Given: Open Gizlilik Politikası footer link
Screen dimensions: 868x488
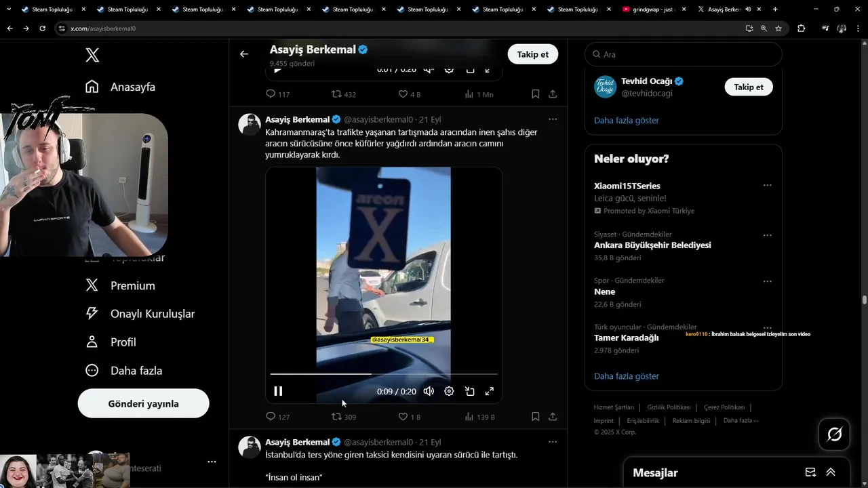Looking at the screenshot, I should click(669, 407).
